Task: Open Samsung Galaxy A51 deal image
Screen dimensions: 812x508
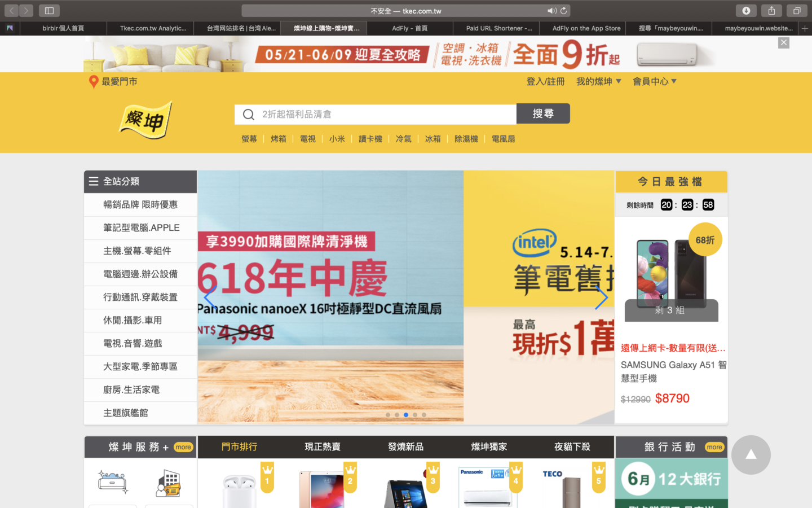Action: (x=671, y=275)
